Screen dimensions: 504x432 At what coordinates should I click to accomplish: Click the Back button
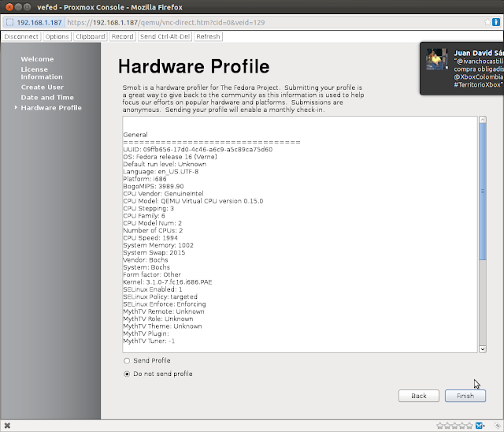419,396
